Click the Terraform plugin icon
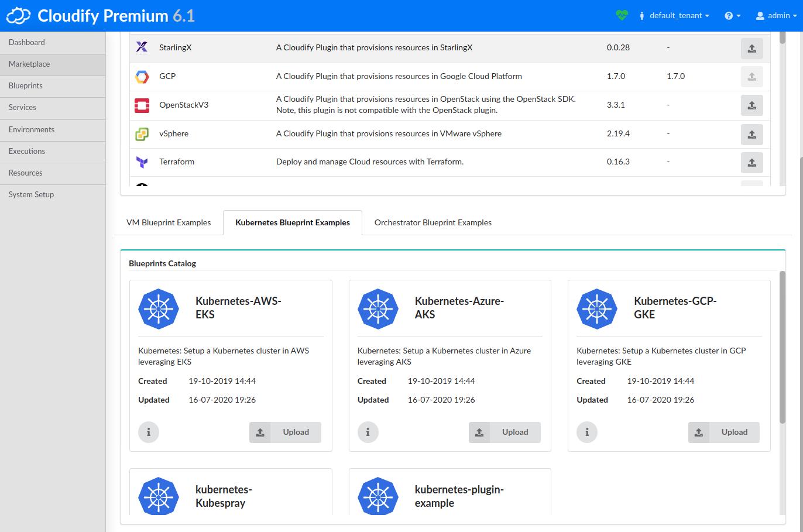The image size is (803, 532). tap(141, 162)
